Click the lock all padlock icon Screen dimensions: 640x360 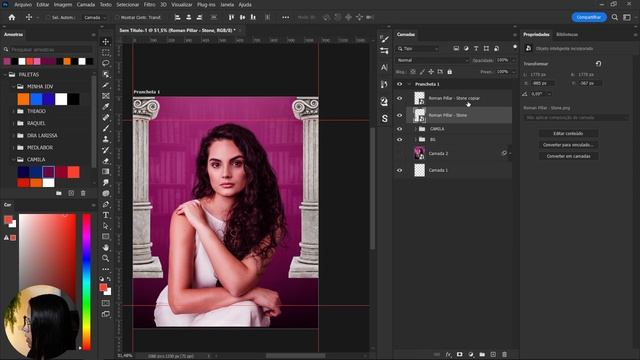coord(449,72)
